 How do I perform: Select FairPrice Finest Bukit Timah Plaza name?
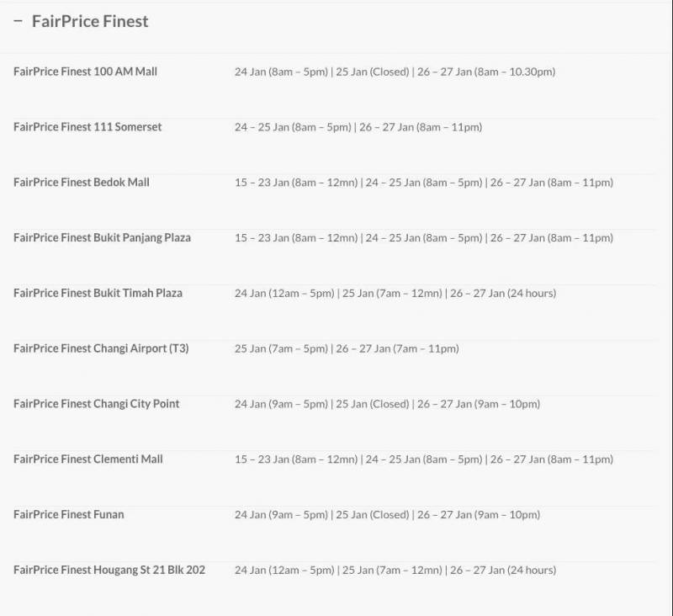(x=98, y=294)
